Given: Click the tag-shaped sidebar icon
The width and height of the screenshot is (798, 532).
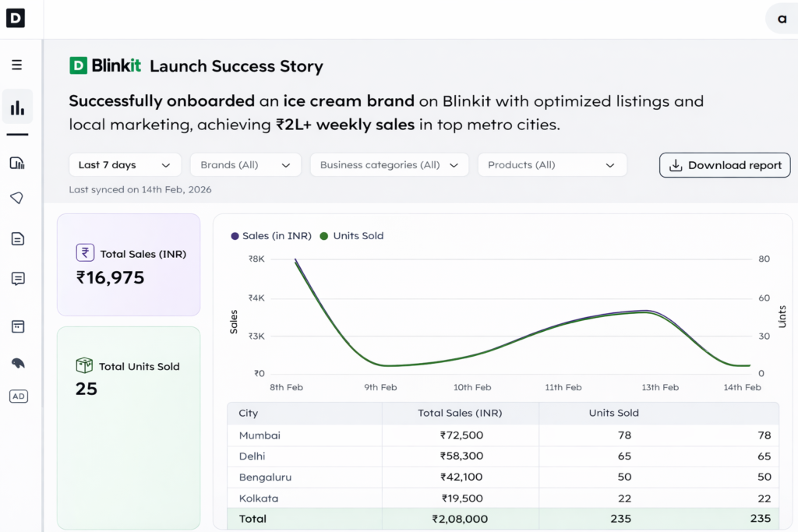Looking at the screenshot, I should click(17, 199).
